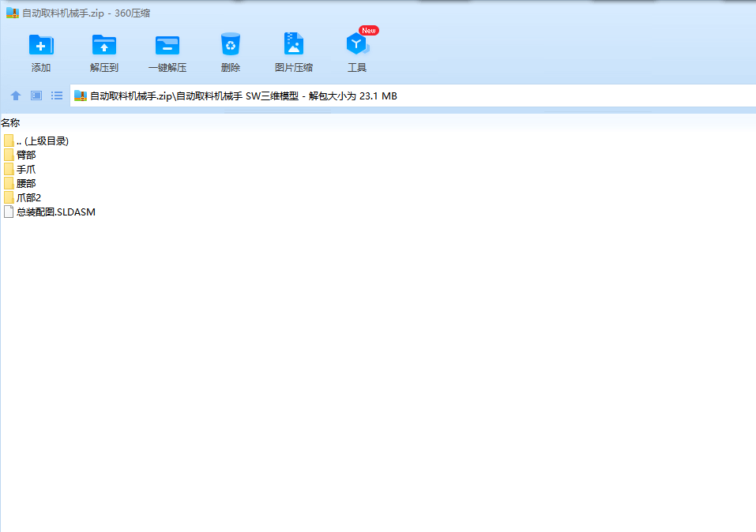The height and width of the screenshot is (532, 756).
Task: Run 一键解压 one-click extract
Action: tap(167, 45)
